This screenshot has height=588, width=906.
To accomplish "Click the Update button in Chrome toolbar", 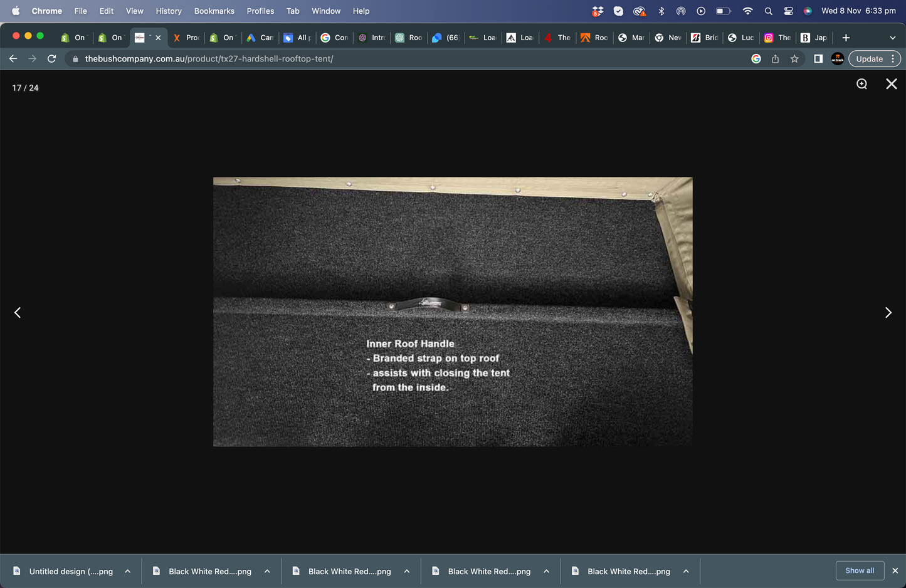I will tap(869, 59).
